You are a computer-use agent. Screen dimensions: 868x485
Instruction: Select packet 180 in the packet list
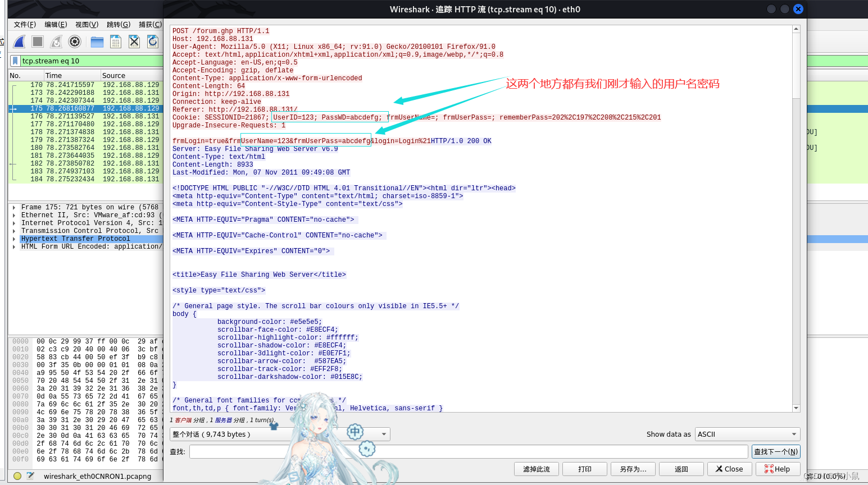coord(85,148)
